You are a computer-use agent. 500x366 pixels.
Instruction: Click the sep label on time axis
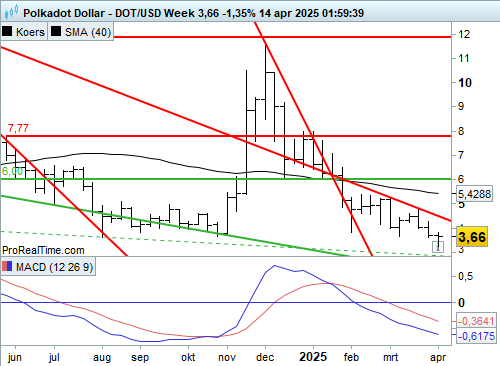tap(140, 358)
